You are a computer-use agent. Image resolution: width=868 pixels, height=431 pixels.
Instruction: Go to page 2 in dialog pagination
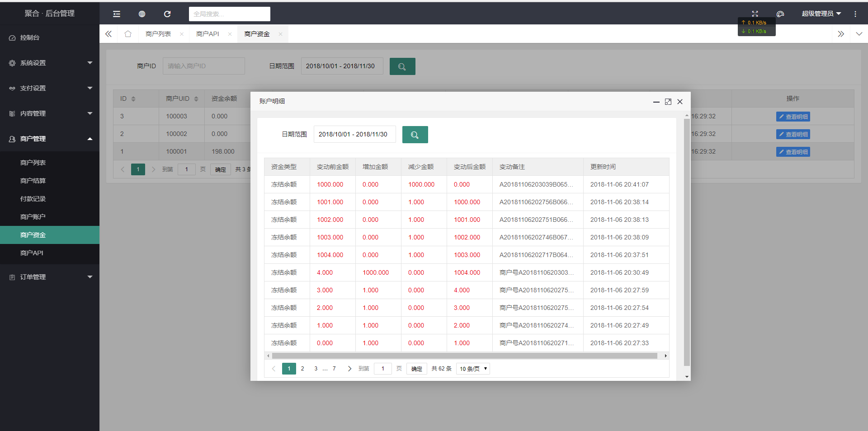tap(302, 369)
